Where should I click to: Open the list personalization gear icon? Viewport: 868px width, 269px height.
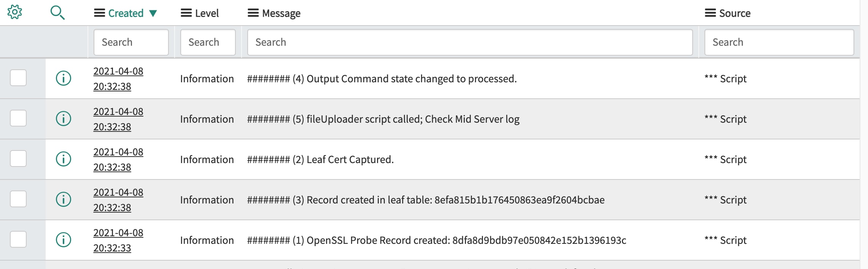pyautogui.click(x=14, y=12)
